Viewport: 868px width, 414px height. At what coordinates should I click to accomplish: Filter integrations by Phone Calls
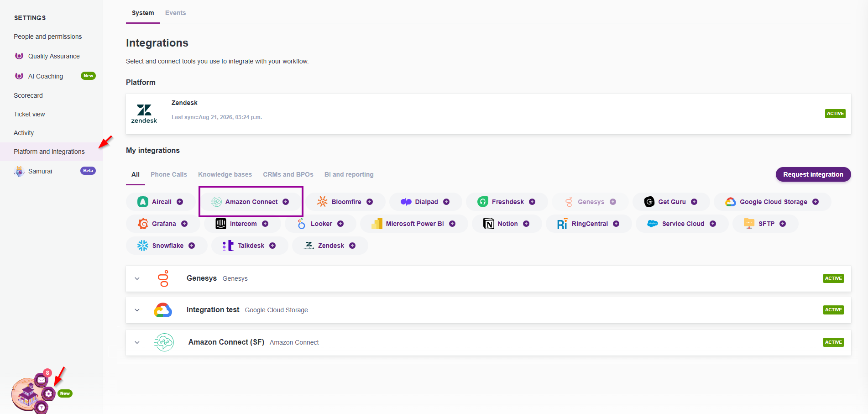[x=169, y=174]
